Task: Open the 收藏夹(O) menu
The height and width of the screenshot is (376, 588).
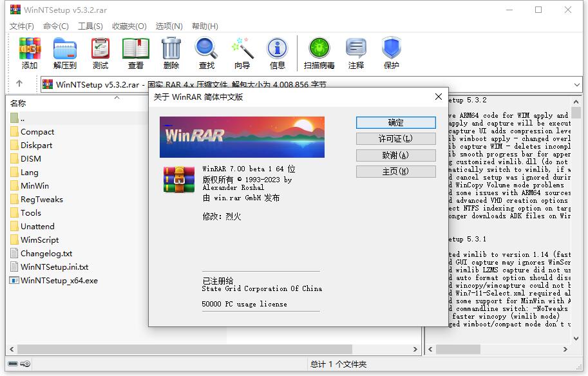Action: tap(129, 26)
